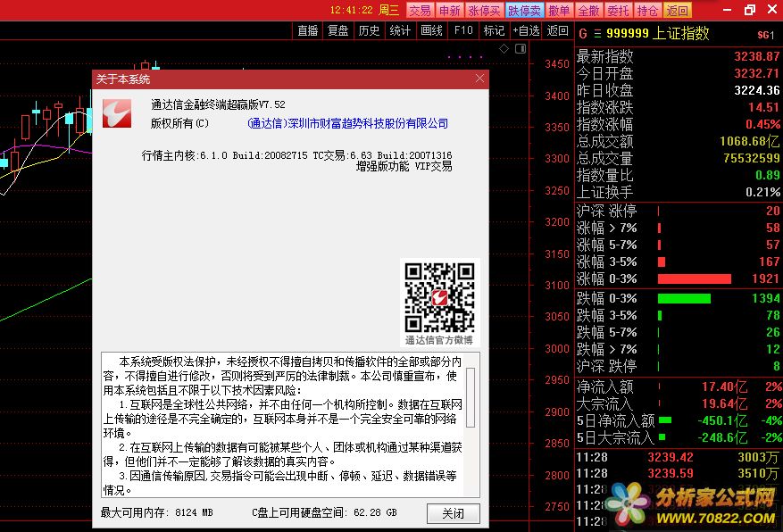This screenshot has height=532, width=783.
Task: Open the 深圳市财富趋势科技股份有限公司 link
Action: (348, 123)
